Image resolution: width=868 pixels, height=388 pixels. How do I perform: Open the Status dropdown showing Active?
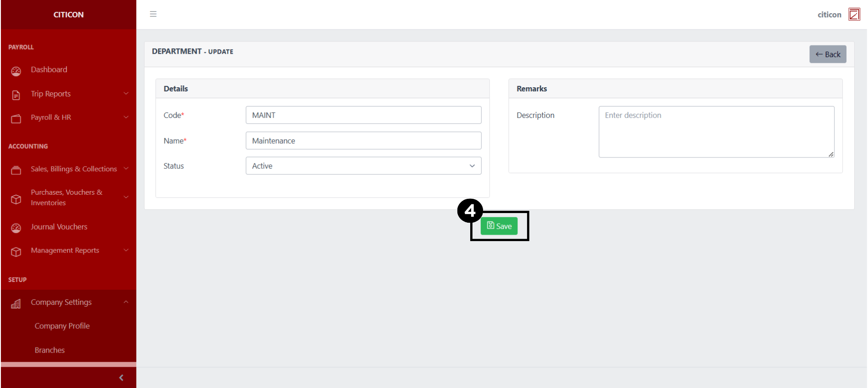point(363,166)
